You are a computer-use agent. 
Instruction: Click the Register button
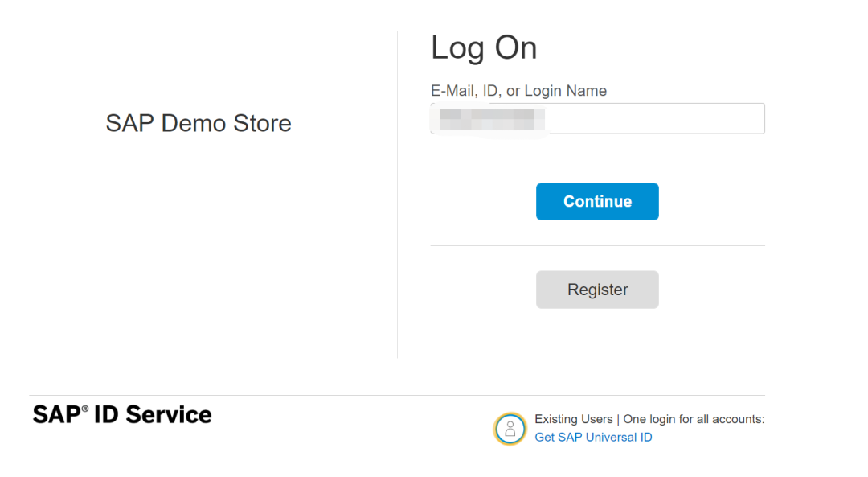click(597, 290)
